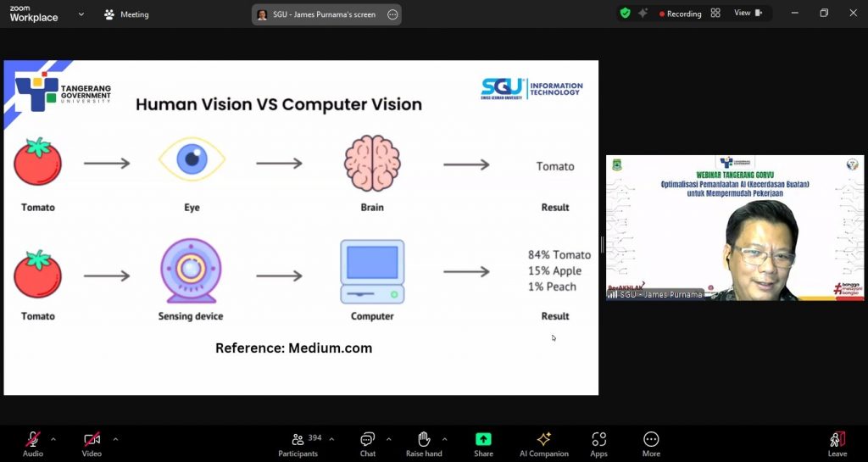This screenshot has height=462, width=868.
Task: Open the More options menu
Action: coord(651,444)
